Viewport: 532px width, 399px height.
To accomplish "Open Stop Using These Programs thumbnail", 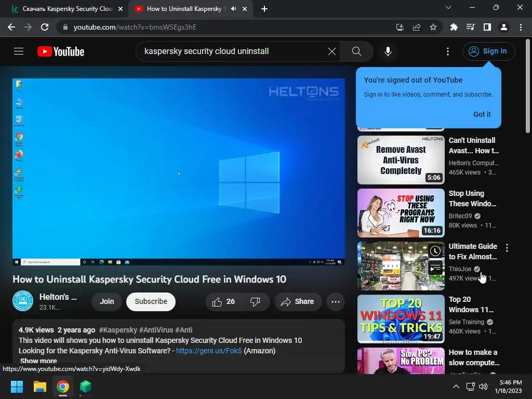I will [401, 212].
